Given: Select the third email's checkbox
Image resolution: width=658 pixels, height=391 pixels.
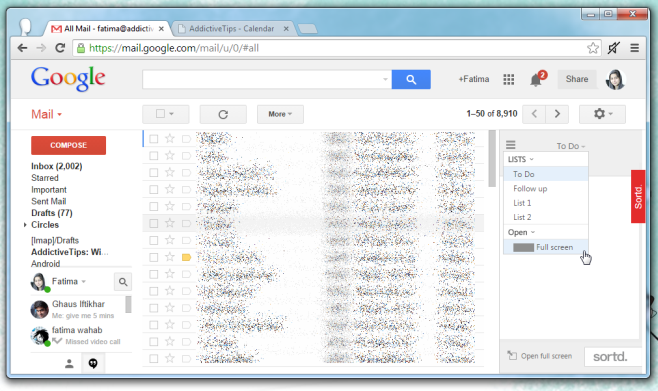Looking at the screenshot, I should (154, 172).
